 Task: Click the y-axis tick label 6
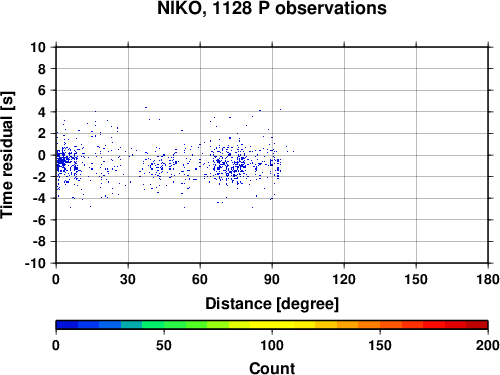[42, 90]
